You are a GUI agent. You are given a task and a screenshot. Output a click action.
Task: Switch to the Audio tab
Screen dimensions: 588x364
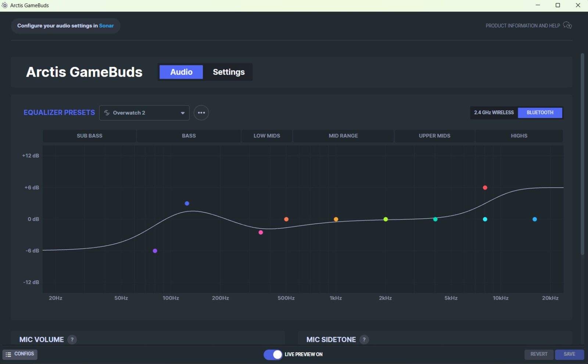pyautogui.click(x=181, y=72)
